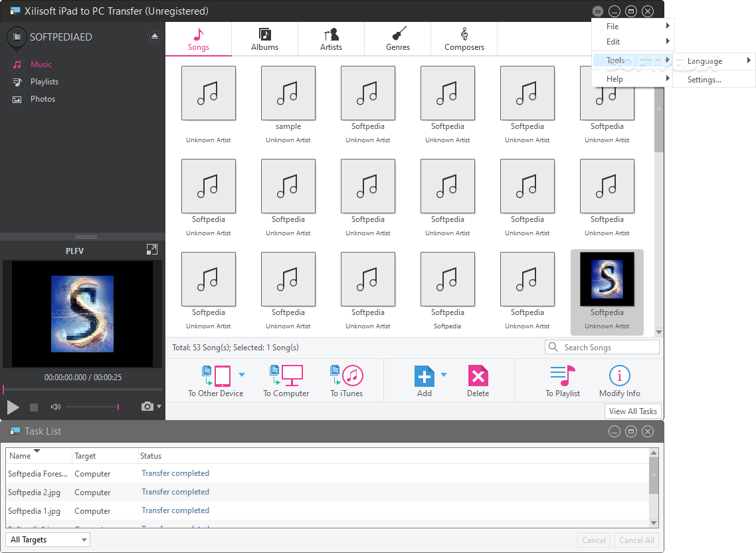Click the Task List scrollbar up arrow

(654, 453)
